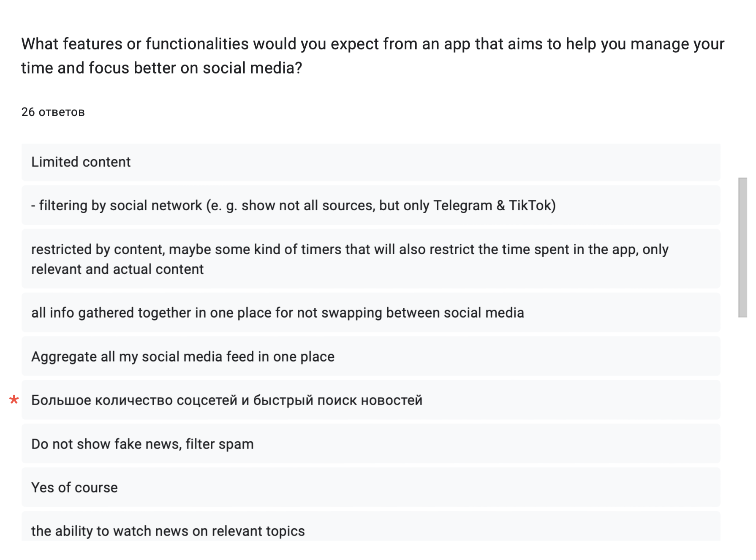
Task: Click the vertical scrollbar thumb
Action: point(742,247)
